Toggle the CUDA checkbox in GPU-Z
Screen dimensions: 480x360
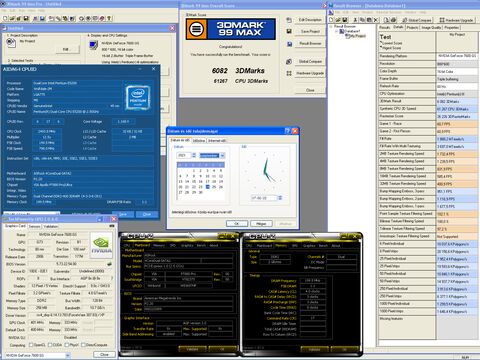tap(50, 345)
